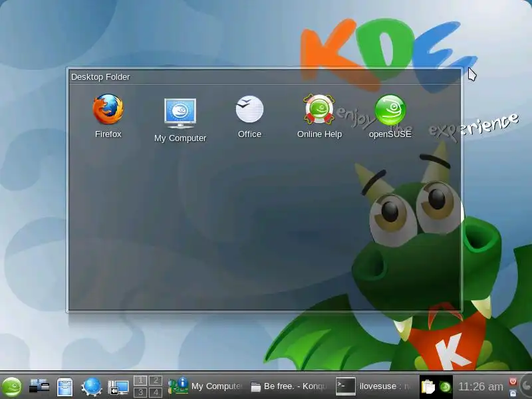This screenshot has width=532, height=399.
Task: Open the file manager cabinet icon in panel
Action: click(65, 387)
